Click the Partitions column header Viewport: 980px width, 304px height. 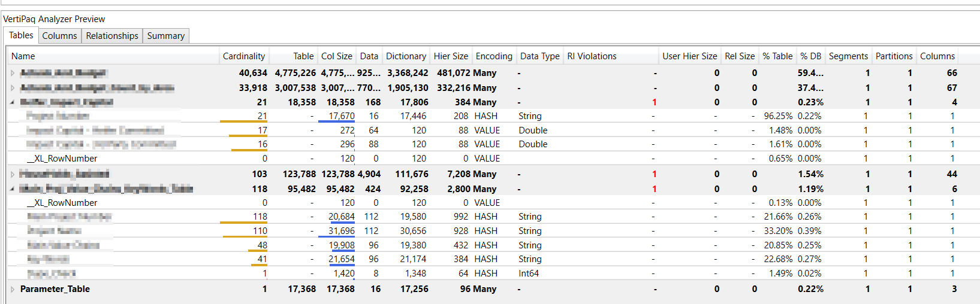tap(894, 56)
